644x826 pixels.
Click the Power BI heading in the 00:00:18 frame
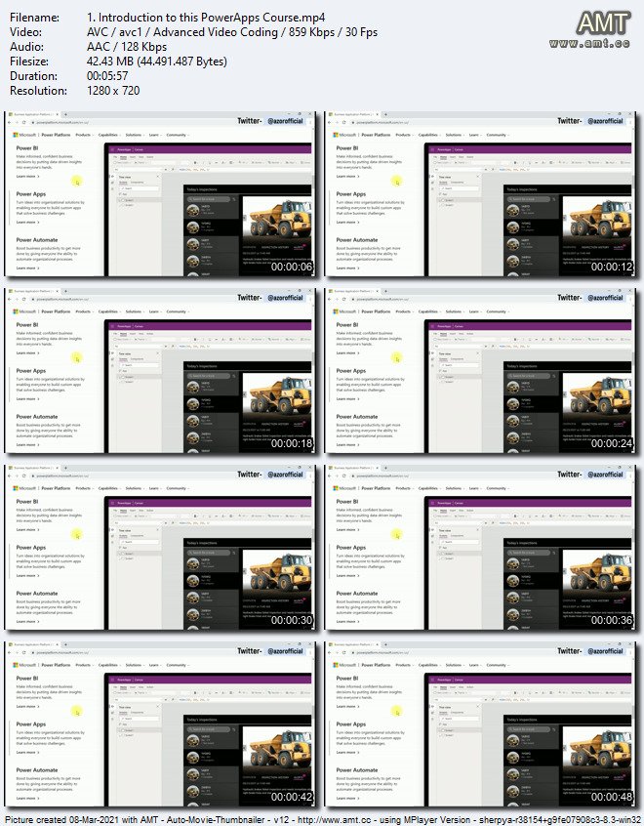point(27,324)
